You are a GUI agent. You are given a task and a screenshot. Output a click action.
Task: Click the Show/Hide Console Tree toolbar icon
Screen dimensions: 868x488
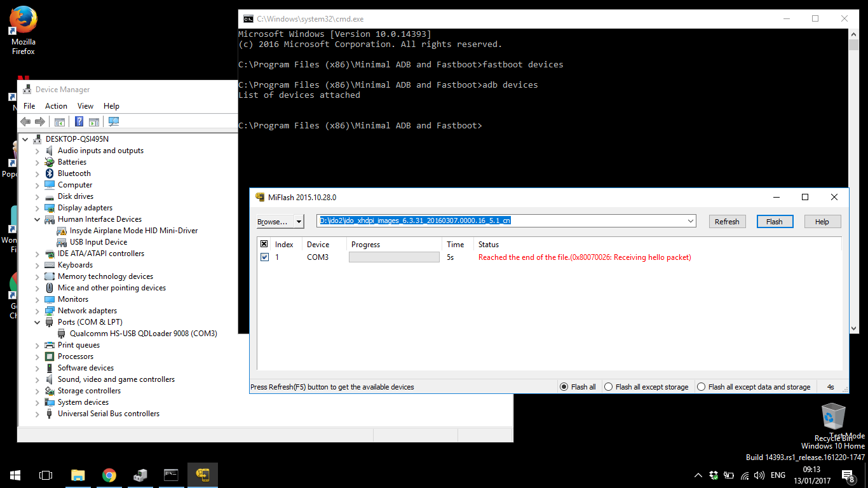60,122
